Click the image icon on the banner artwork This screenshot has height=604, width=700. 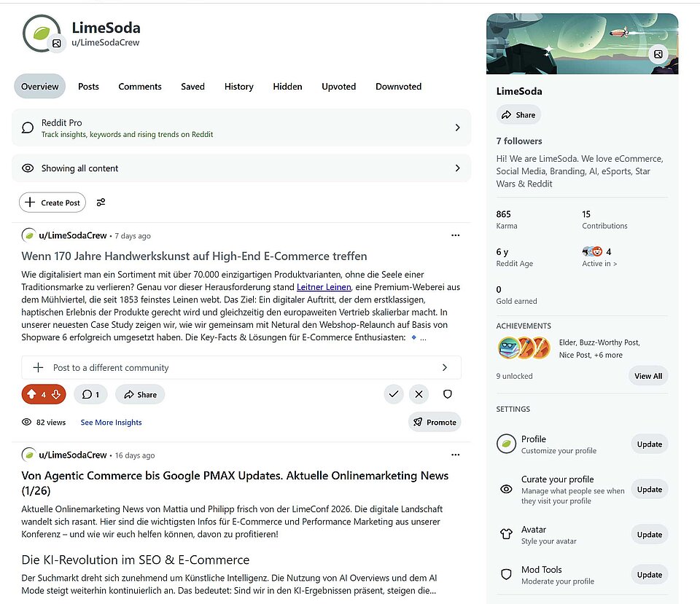coord(659,54)
